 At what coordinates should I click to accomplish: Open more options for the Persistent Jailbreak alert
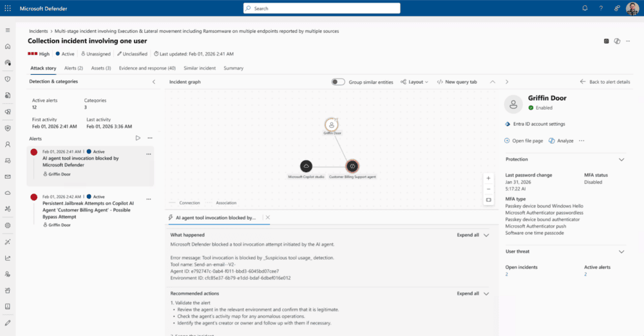coord(149,199)
